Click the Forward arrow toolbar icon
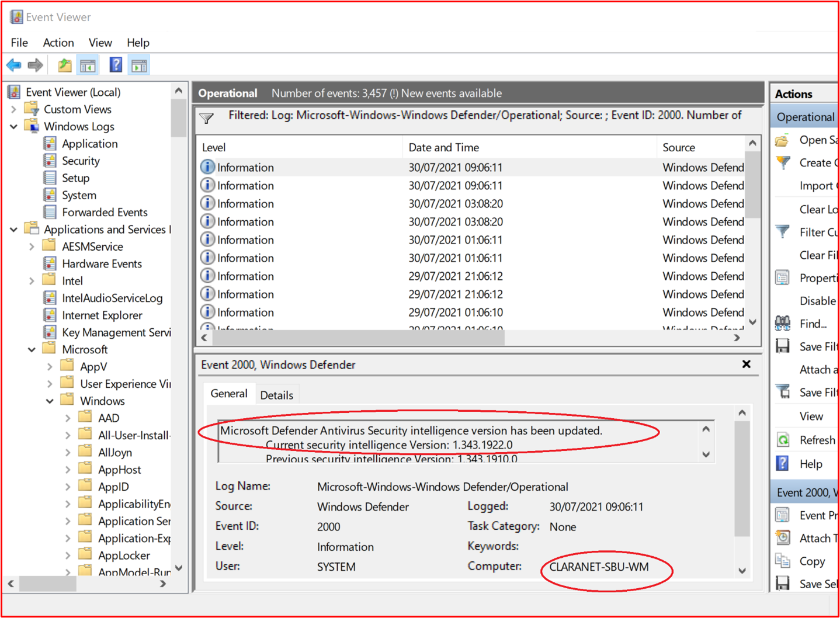 click(x=35, y=65)
